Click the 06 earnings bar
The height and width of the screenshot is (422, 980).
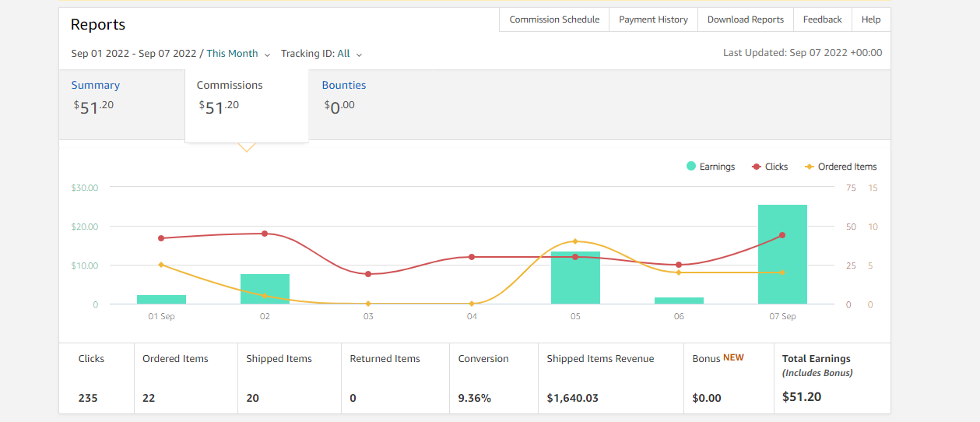(x=679, y=301)
